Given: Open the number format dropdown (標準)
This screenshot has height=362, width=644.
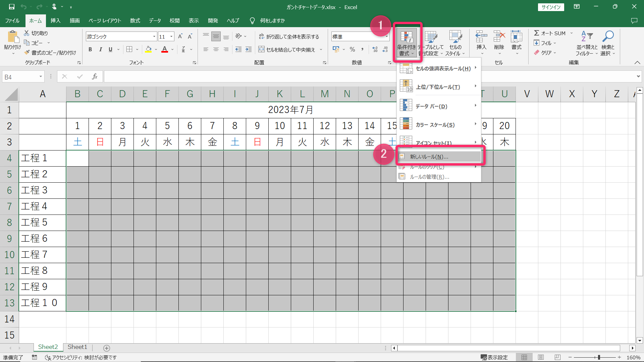Looking at the screenshot, I should [x=387, y=37].
